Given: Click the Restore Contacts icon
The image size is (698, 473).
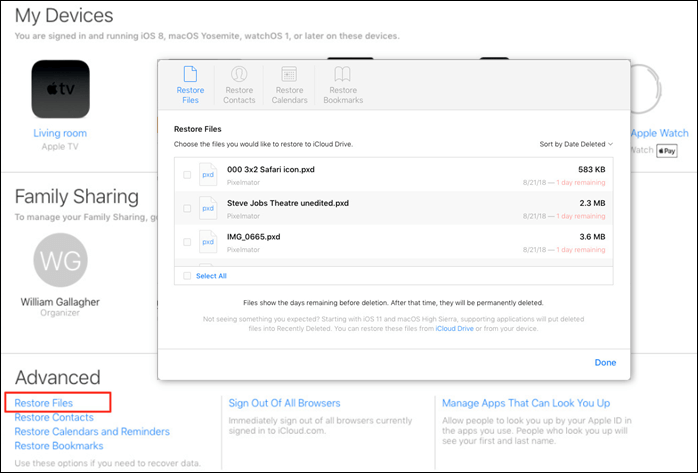Looking at the screenshot, I should tap(240, 74).
